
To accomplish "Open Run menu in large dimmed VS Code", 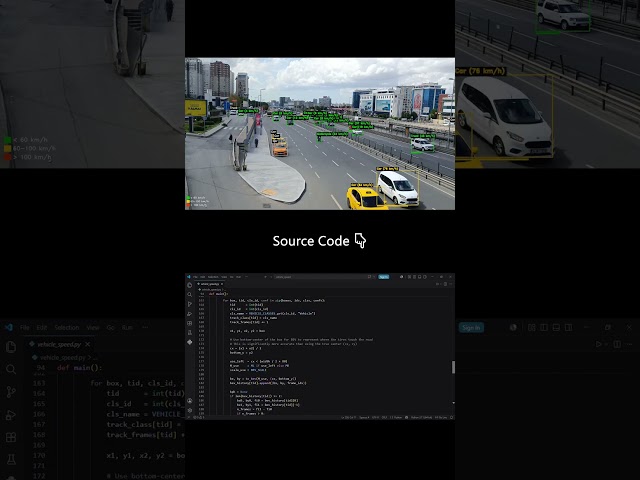I will (127, 327).
